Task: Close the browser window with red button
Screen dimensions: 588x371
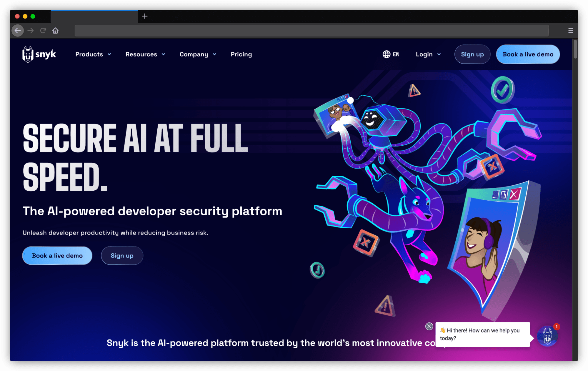Action: click(x=17, y=16)
